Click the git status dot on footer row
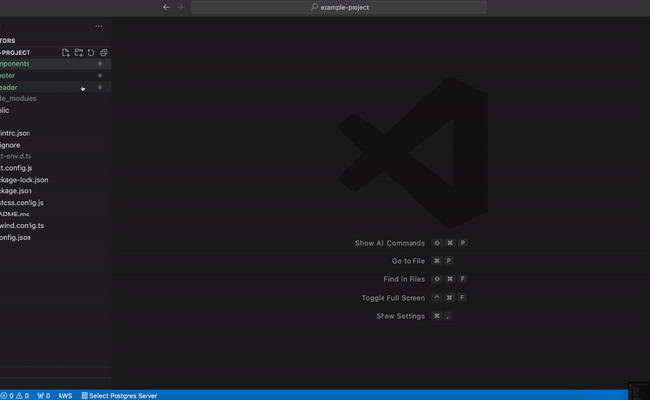650x400 pixels. click(100, 75)
